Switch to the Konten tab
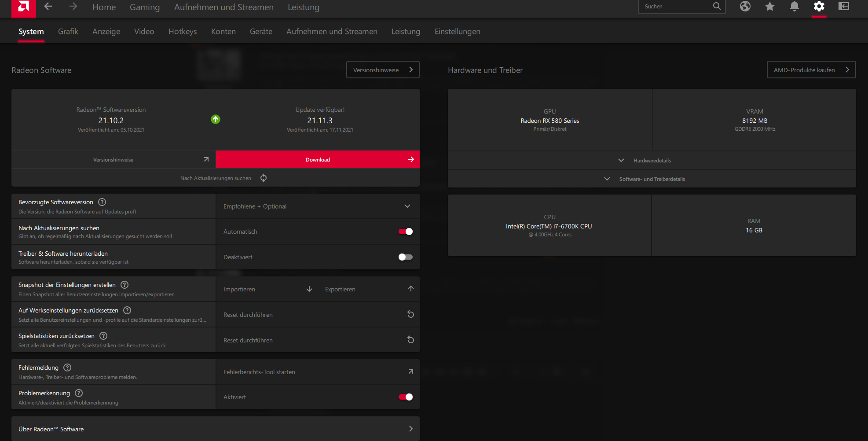The height and width of the screenshot is (441, 868). 223,32
